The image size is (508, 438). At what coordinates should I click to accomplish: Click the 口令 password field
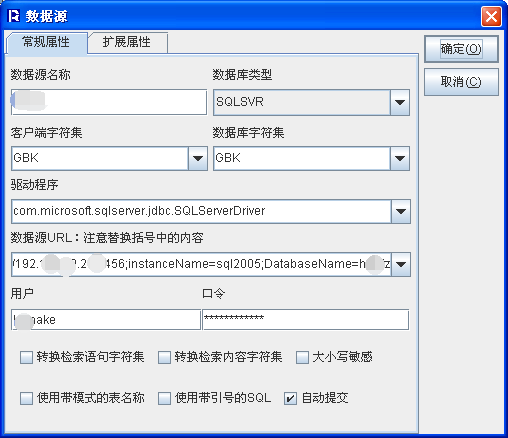(x=306, y=320)
